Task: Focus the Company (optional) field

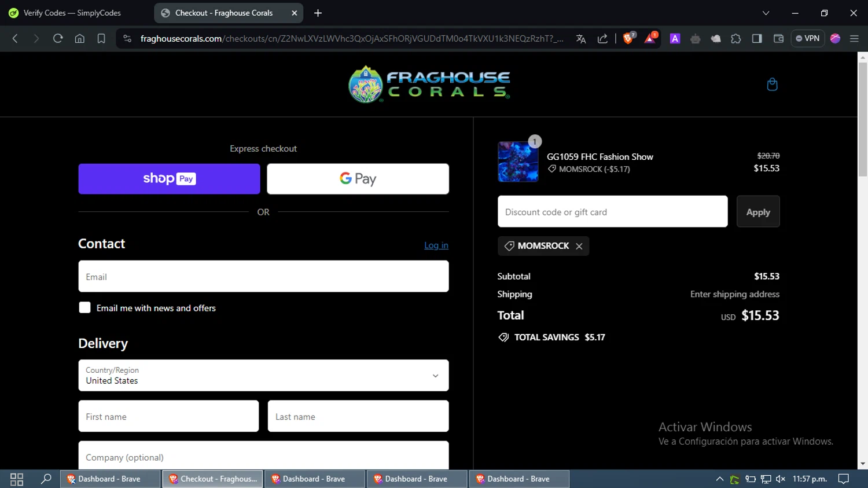Action: click(263, 456)
